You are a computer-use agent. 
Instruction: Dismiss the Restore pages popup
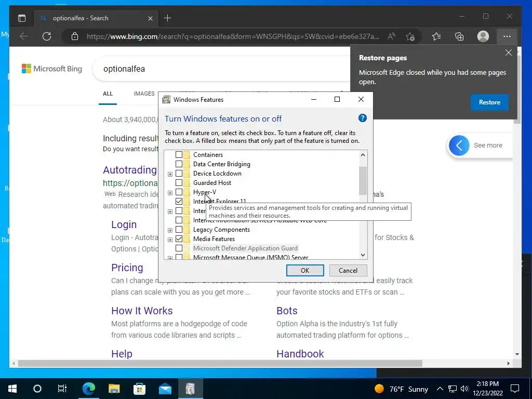click(508, 52)
